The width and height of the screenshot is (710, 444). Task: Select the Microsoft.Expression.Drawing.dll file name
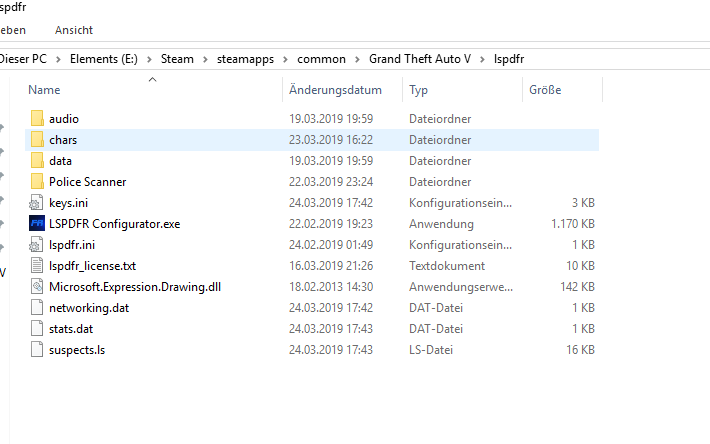(x=135, y=287)
